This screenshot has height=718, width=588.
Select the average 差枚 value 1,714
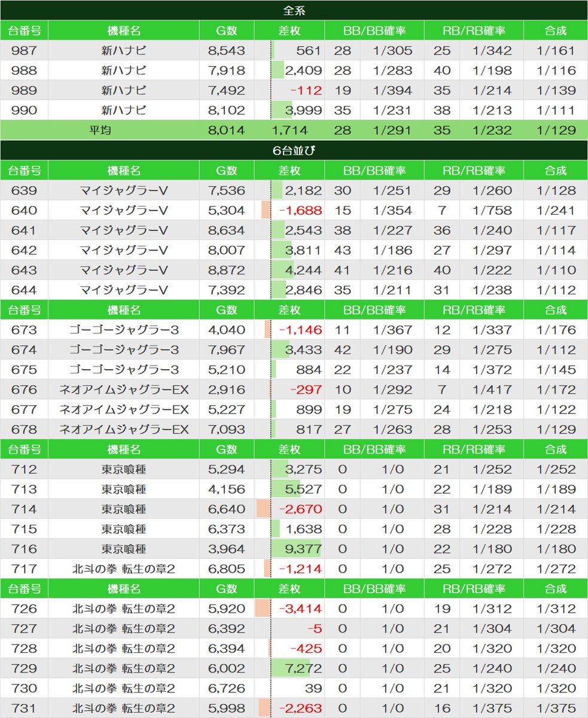point(290,130)
